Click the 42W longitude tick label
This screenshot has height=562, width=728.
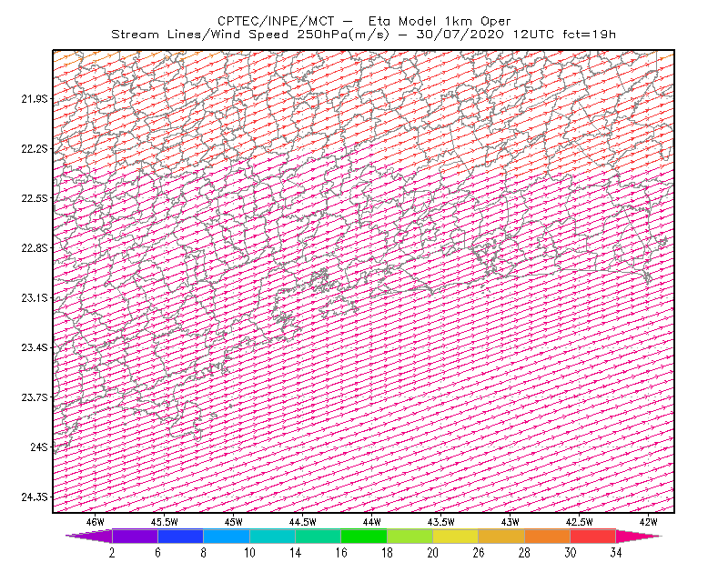pos(648,522)
